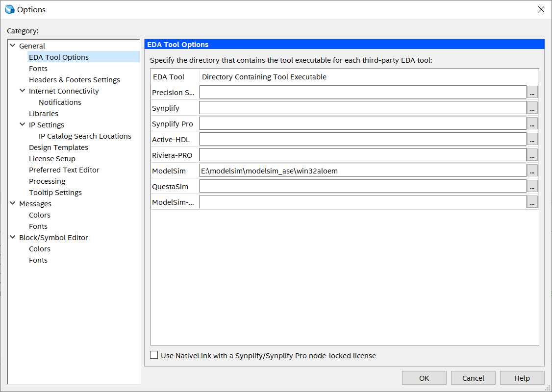Collapse the Internet Connectivity node
This screenshot has width=552, height=392.
coord(23,91)
